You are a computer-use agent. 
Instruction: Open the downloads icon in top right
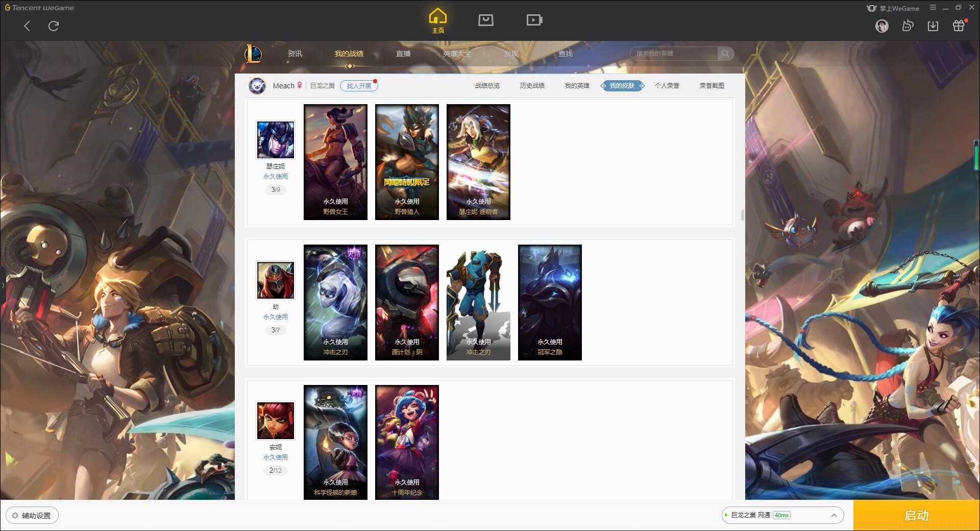click(933, 26)
